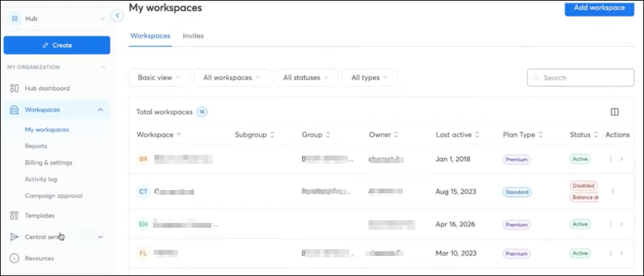Sort by Status column
This screenshot has width=644, height=276.
(584, 135)
